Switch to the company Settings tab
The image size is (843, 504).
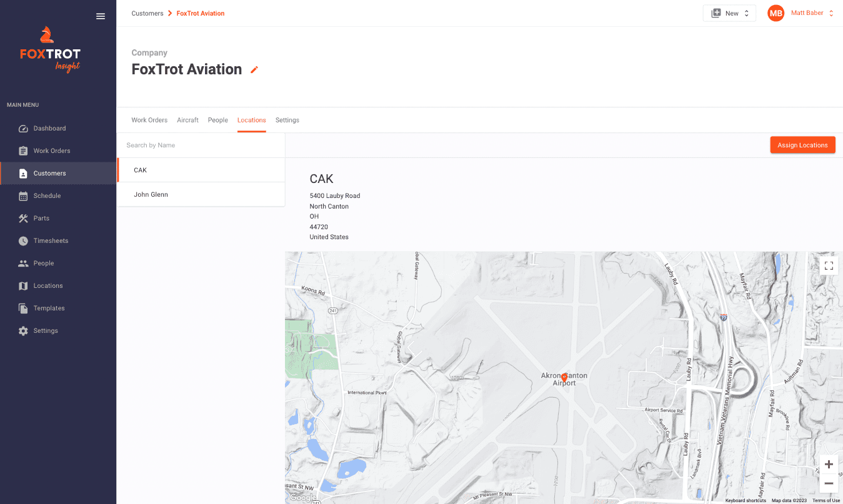pos(287,120)
